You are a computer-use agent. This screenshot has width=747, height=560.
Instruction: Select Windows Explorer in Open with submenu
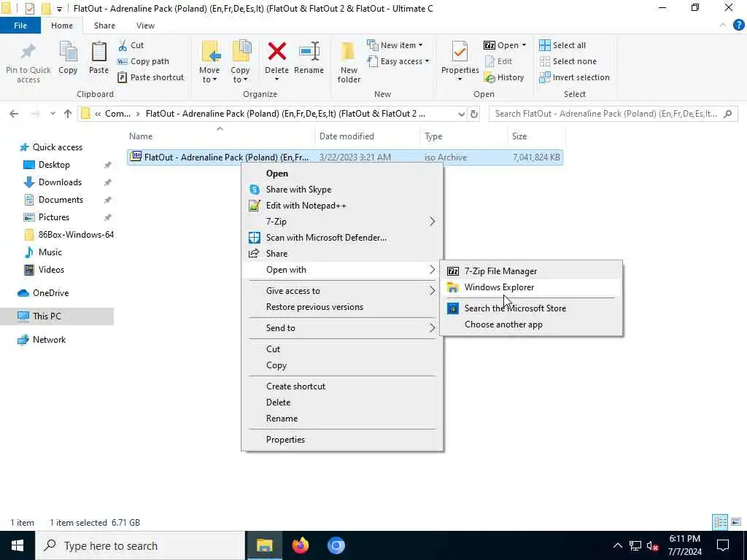[x=531, y=287]
